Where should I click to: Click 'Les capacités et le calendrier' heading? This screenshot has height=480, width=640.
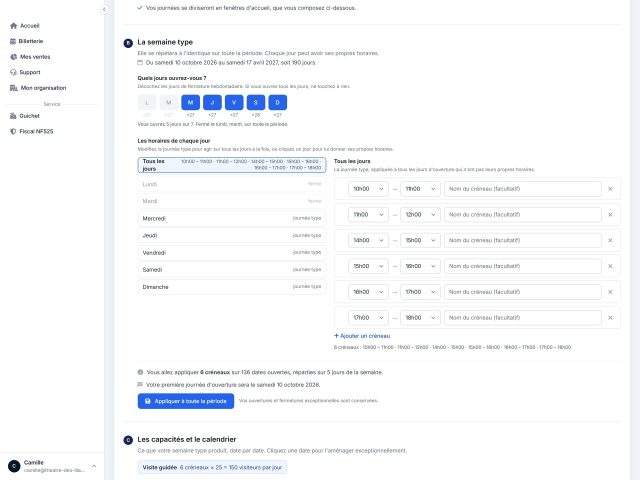187,440
